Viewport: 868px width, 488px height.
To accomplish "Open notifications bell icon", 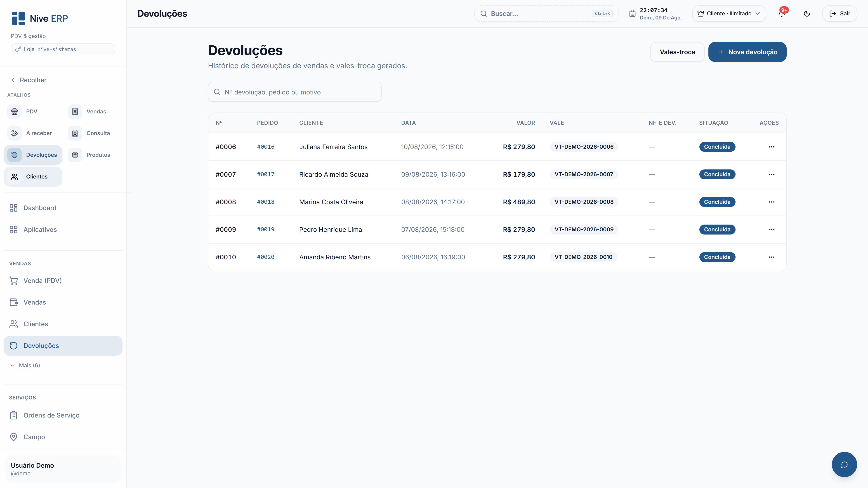I will pos(781,14).
